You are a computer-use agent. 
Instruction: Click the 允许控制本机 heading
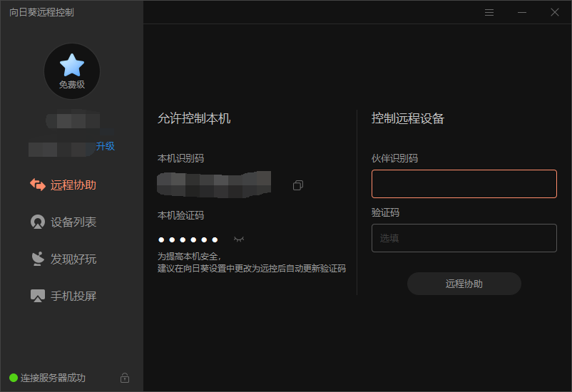point(194,118)
